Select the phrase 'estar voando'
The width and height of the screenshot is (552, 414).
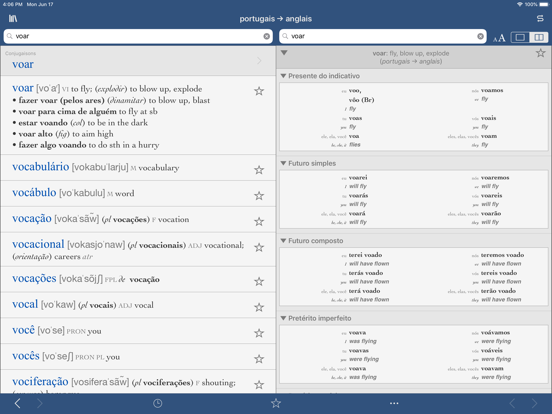[x=43, y=123]
